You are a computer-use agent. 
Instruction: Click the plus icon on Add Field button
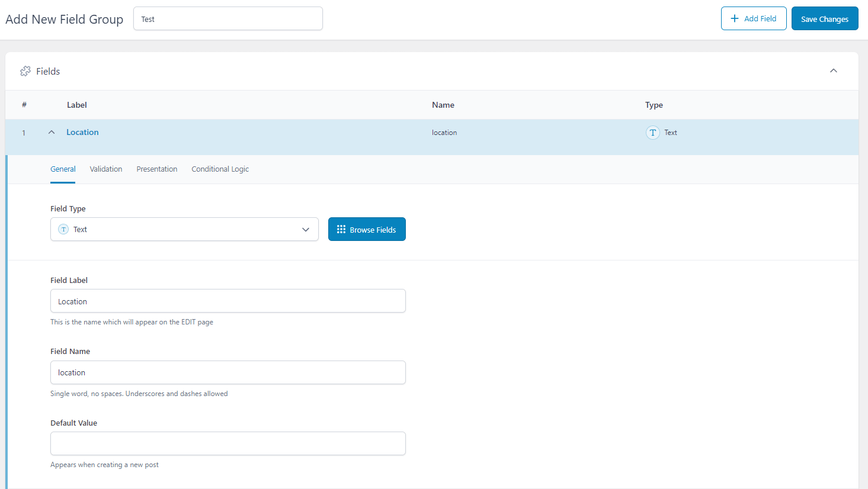(735, 18)
